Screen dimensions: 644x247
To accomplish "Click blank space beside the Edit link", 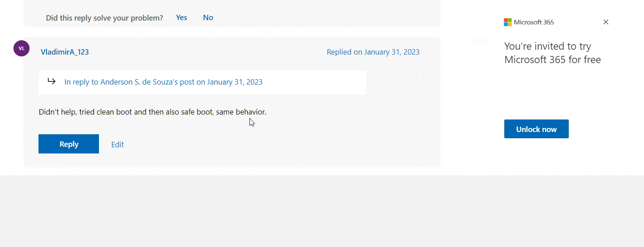I will (269, 145).
